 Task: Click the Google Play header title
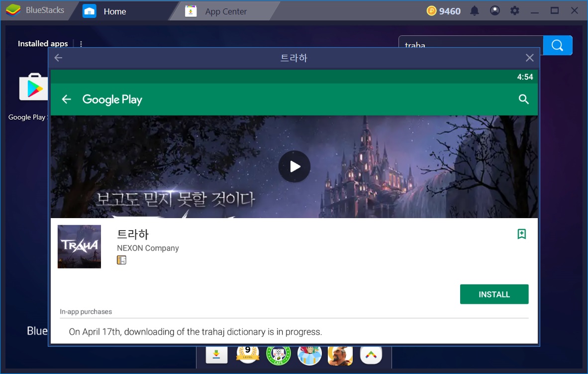pyautogui.click(x=112, y=100)
